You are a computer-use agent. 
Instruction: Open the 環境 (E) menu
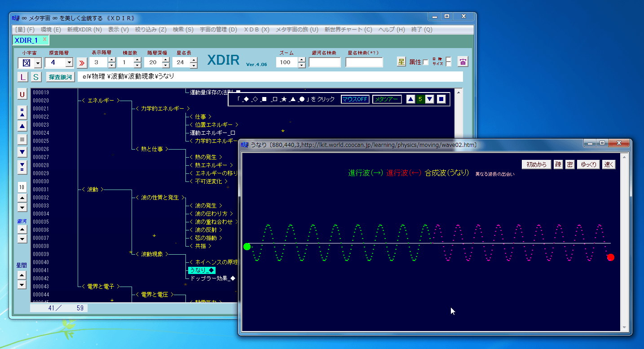click(51, 30)
